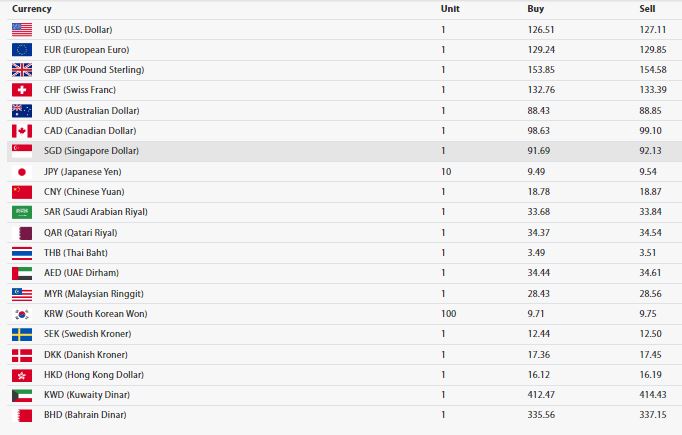
Task: Select the SGD (Singapore Dollar) row label
Action: 91,151
